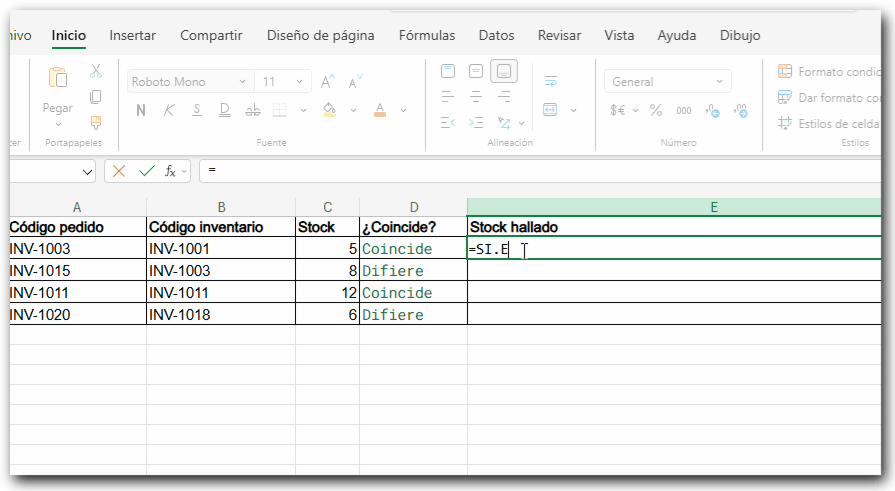This screenshot has width=895, height=491.
Task: Center text horizontally in Alineación
Action: click(x=475, y=96)
